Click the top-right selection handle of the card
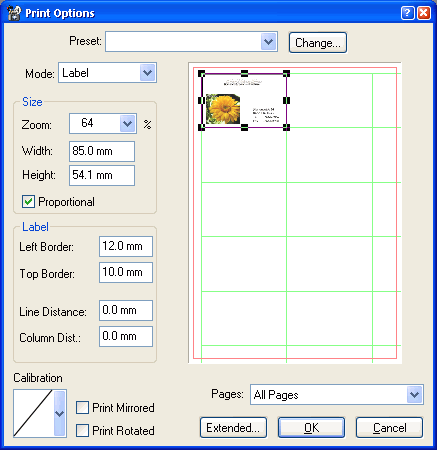The image size is (437, 450). point(286,73)
